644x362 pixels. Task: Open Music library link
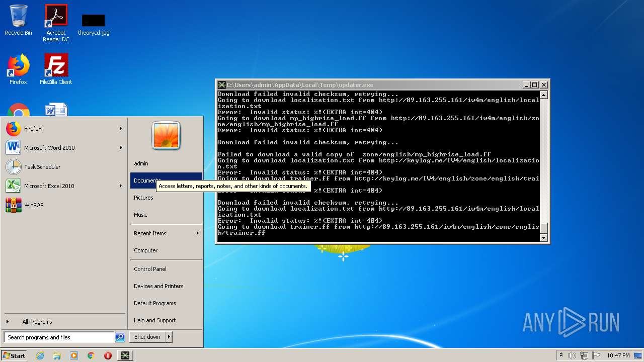click(x=166, y=215)
